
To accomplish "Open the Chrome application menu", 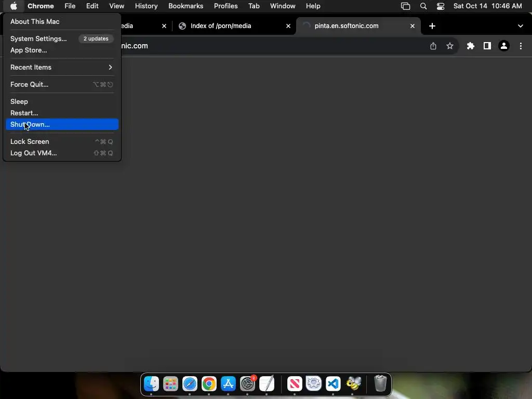I will (41, 6).
